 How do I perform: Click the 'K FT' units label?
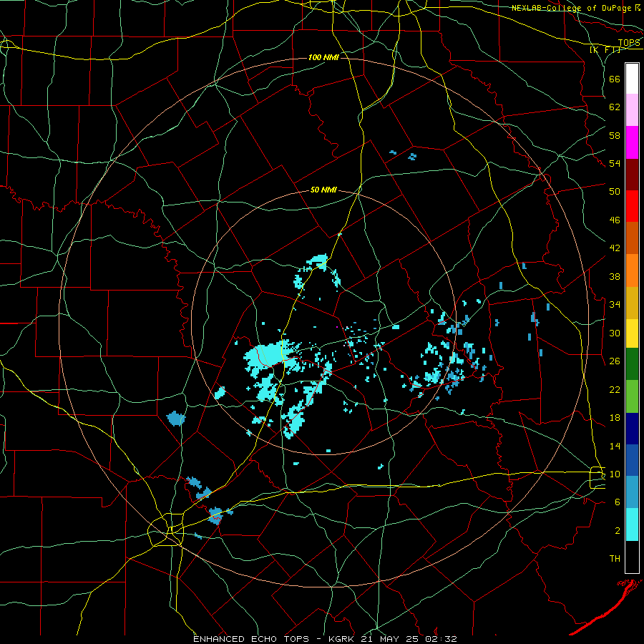click(x=605, y=49)
